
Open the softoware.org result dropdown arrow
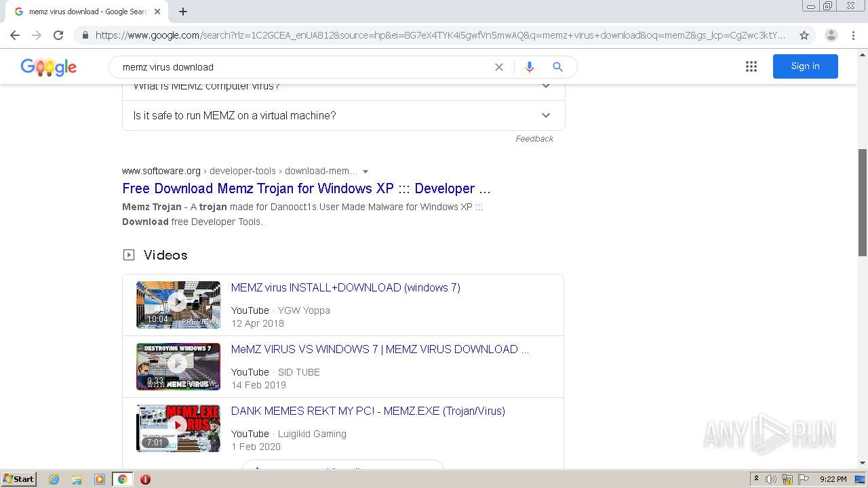(x=366, y=171)
